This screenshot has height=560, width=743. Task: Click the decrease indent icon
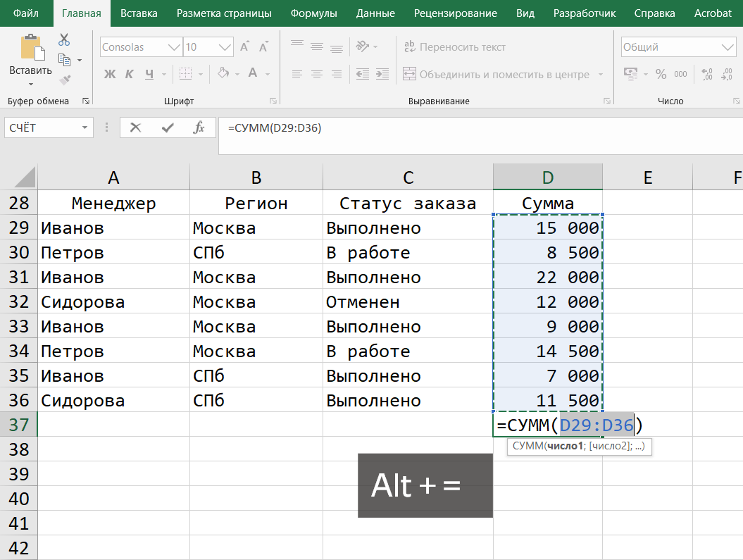(x=363, y=74)
